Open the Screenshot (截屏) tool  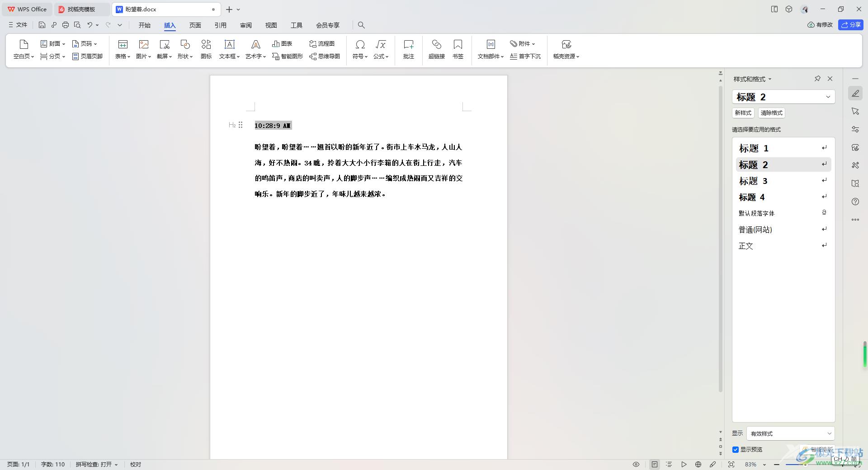pos(164,50)
